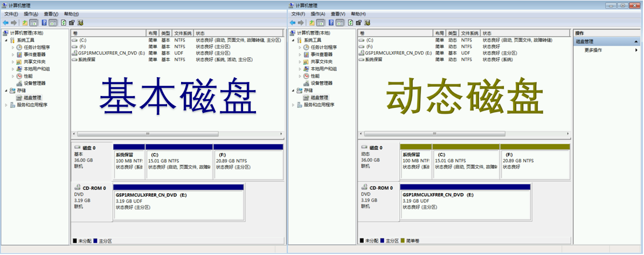The image size is (644, 255).
Task: Select 设备管理器 in dynamic disk window tree
Action: (322, 84)
